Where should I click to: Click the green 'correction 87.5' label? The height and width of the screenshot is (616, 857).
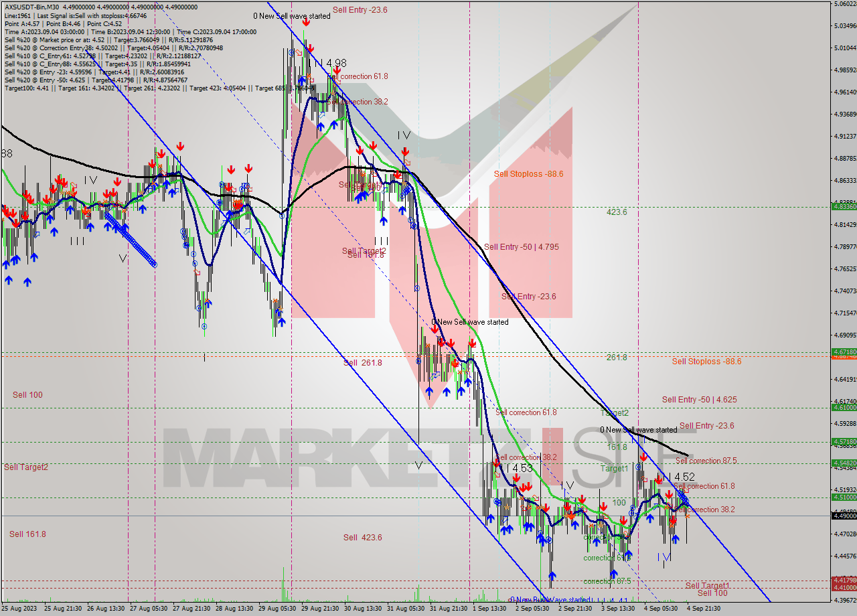click(x=607, y=581)
